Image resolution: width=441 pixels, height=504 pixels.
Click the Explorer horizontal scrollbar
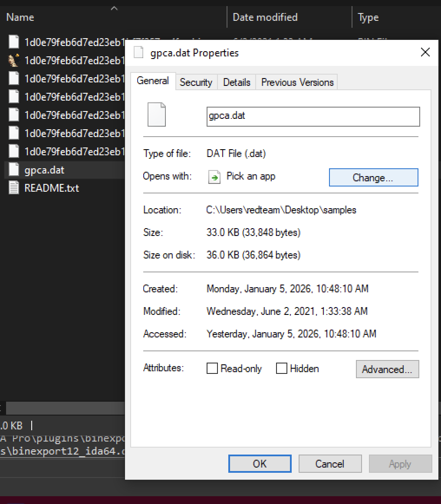tap(65, 408)
